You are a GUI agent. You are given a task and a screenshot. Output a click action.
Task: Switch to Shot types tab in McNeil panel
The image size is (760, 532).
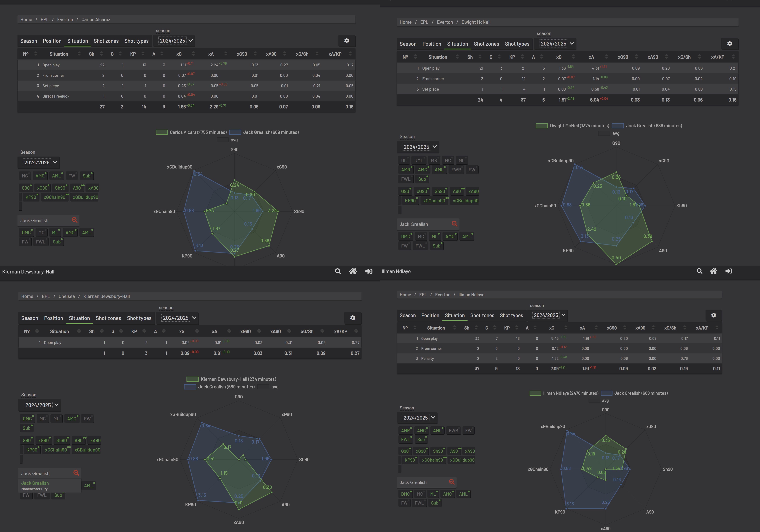coord(517,44)
